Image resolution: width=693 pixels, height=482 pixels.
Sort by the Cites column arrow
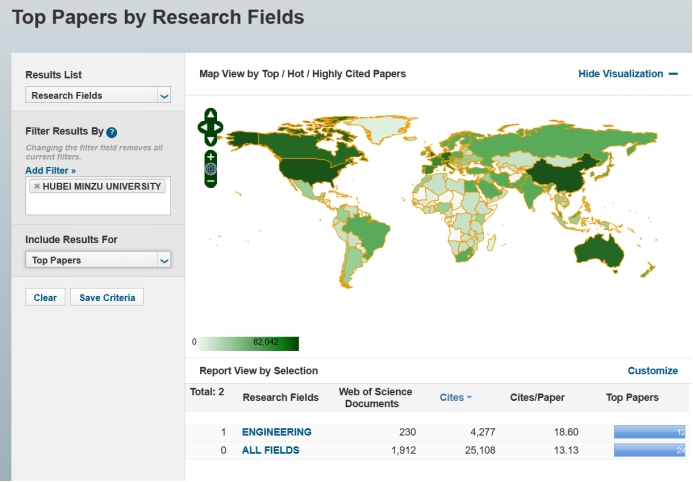click(x=469, y=398)
